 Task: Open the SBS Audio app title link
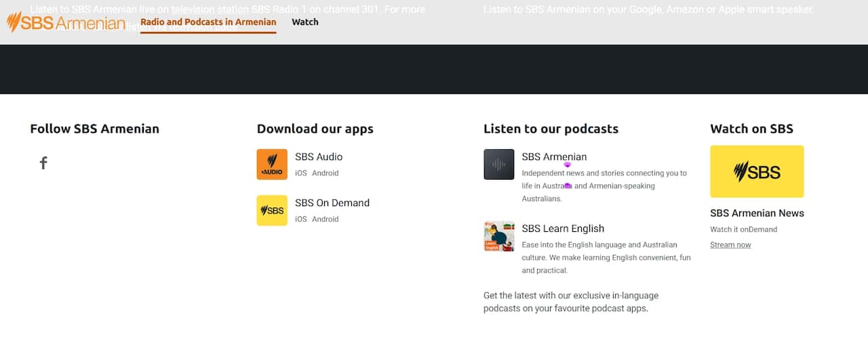(x=319, y=157)
